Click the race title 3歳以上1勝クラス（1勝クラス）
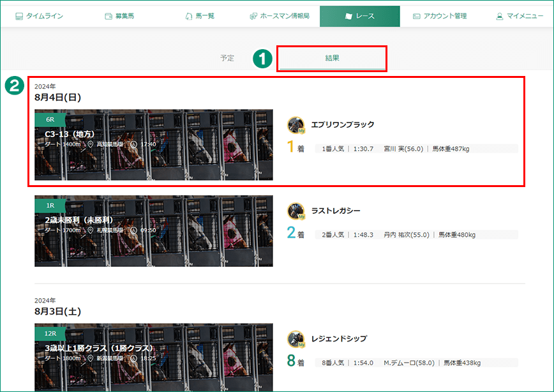 [100, 348]
